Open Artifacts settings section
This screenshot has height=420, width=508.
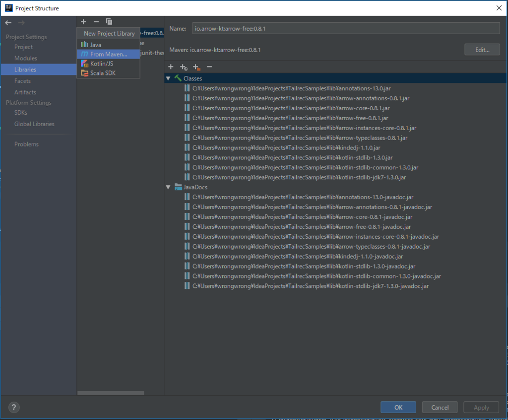pos(25,92)
